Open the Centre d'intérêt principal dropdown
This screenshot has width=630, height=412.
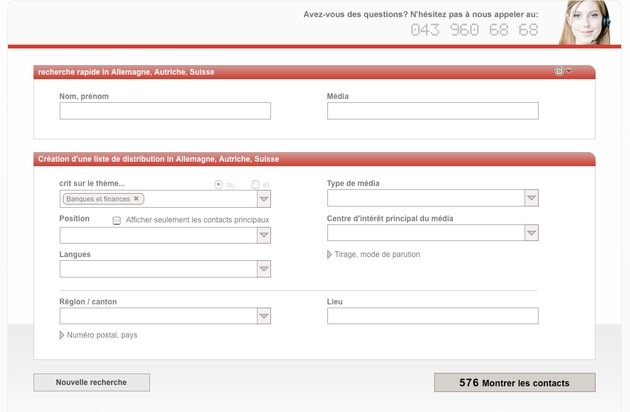pos(531,233)
